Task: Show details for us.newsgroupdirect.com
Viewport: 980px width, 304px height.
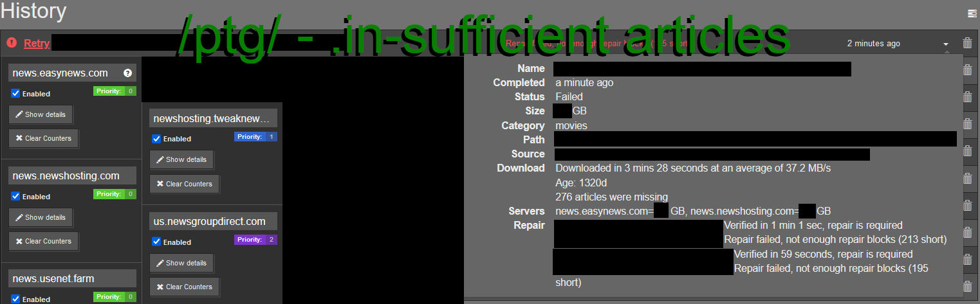Action: [x=181, y=263]
